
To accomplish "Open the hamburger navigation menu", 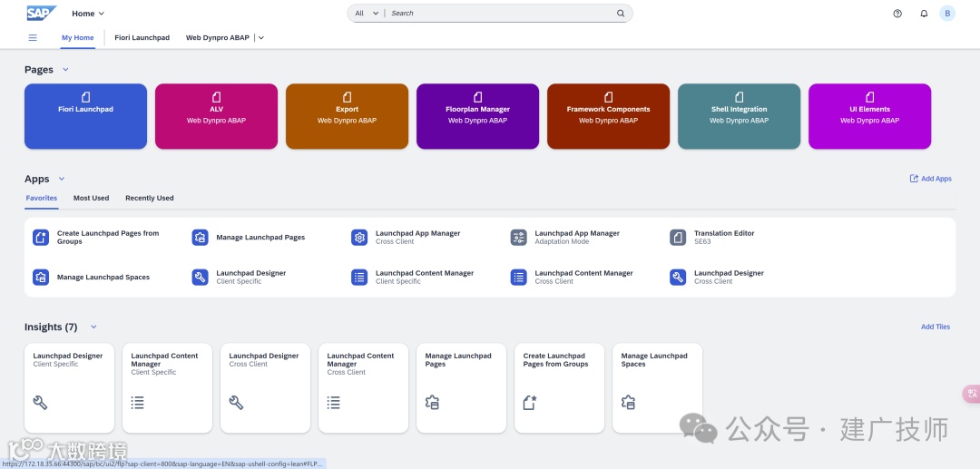I will pos(34,37).
